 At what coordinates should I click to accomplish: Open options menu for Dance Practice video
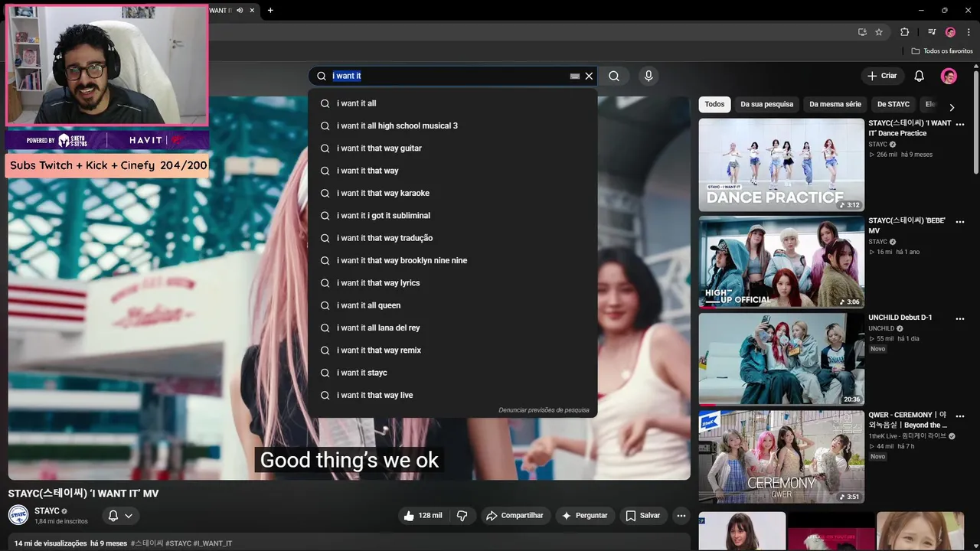pyautogui.click(x=960, y=124)
